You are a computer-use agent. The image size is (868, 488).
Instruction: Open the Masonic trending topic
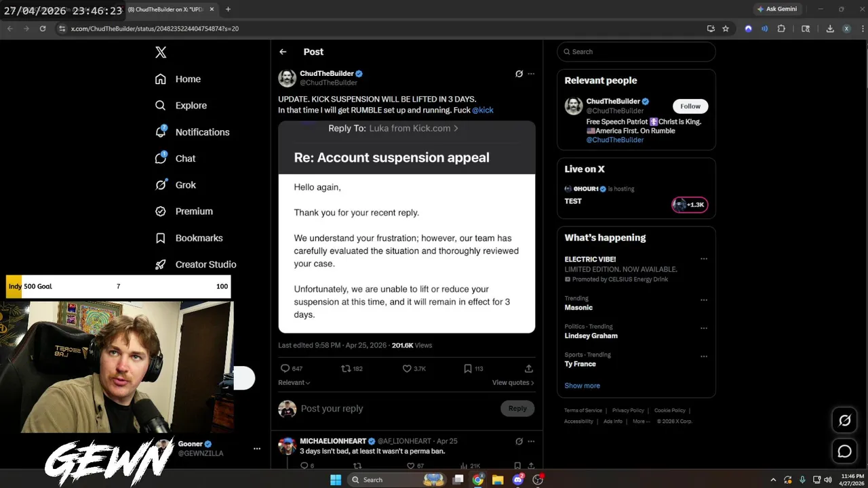tap(578, 308)
